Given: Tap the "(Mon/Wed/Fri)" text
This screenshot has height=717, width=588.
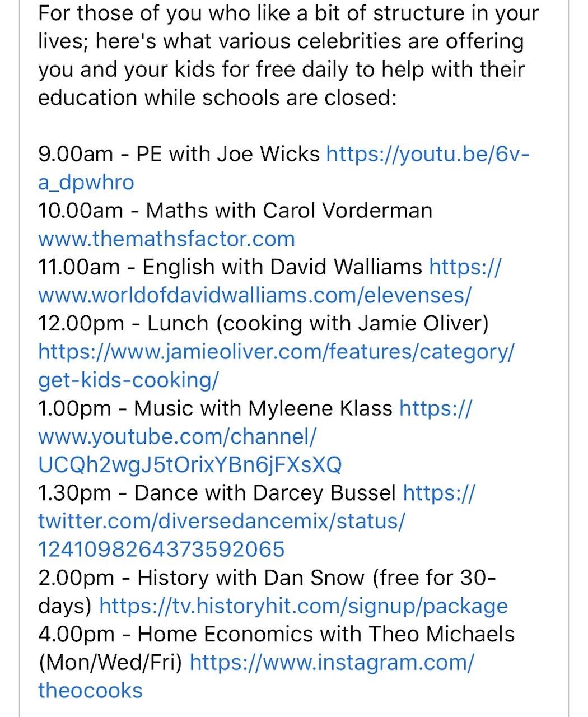Looking at the screenshot, I should [x=110, y=663].
